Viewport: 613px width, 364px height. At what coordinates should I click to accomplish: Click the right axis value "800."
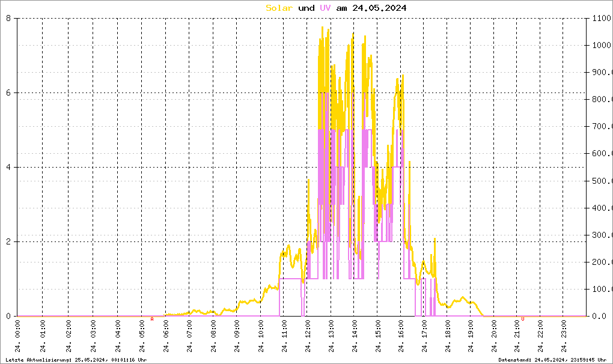602,99
